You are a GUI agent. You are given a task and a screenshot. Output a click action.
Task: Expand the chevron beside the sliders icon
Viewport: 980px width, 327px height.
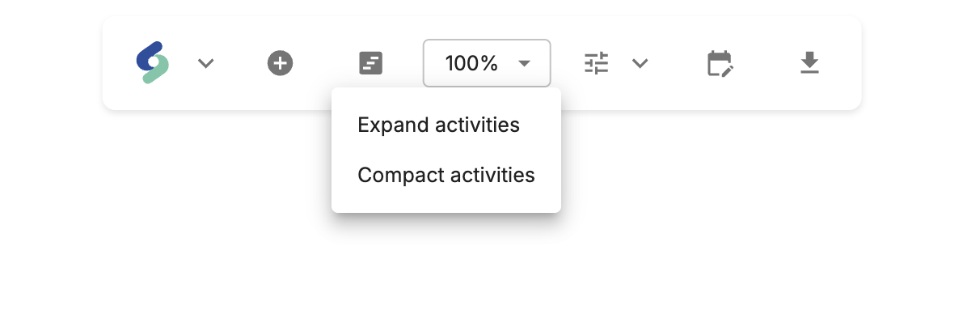coord(640,63)
